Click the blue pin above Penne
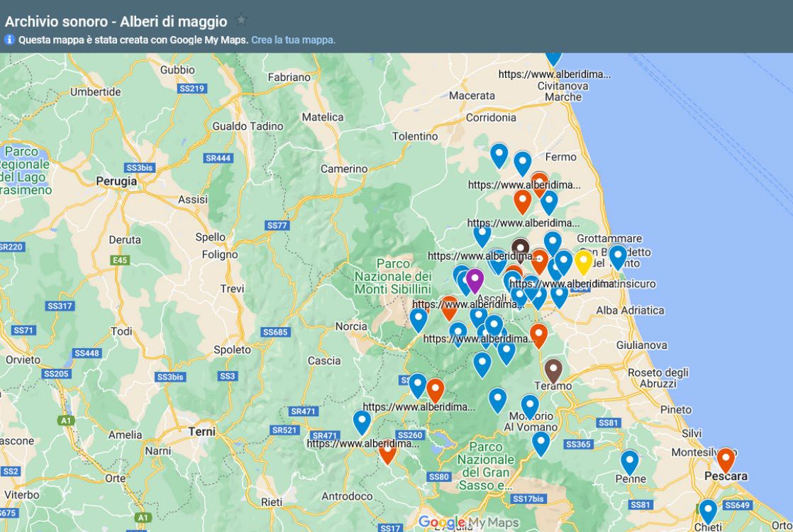The width and height of the screenshot is (793, 532). click(x=630, y=460)
